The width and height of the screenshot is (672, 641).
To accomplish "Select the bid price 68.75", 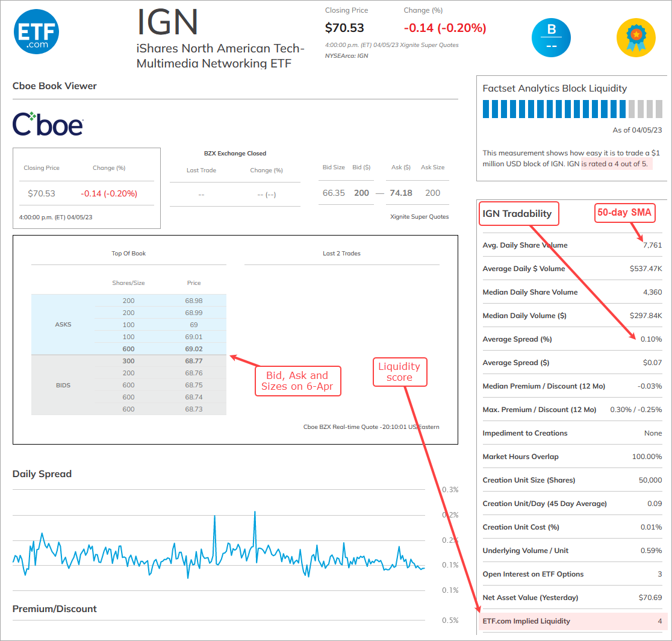I will click(x=194, y=385).
